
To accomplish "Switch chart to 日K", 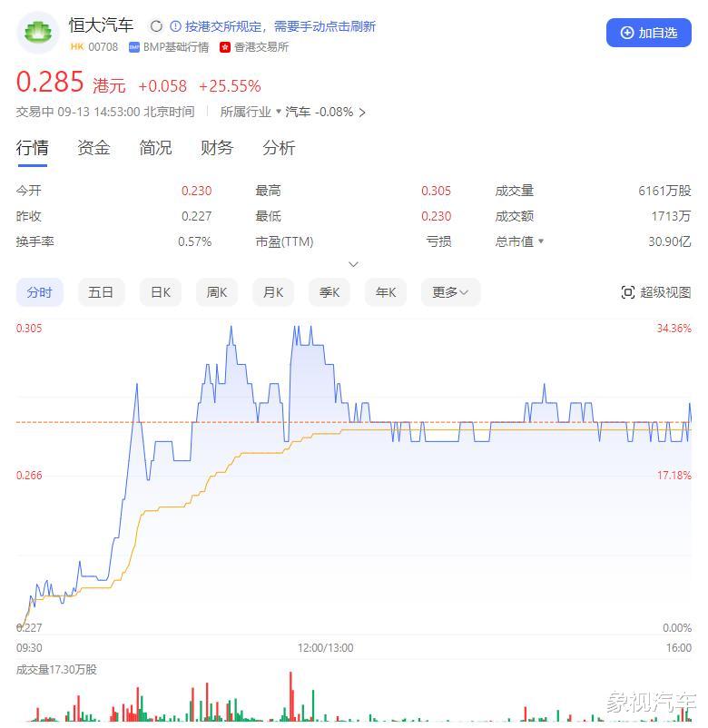I will [x=161, y=292].
